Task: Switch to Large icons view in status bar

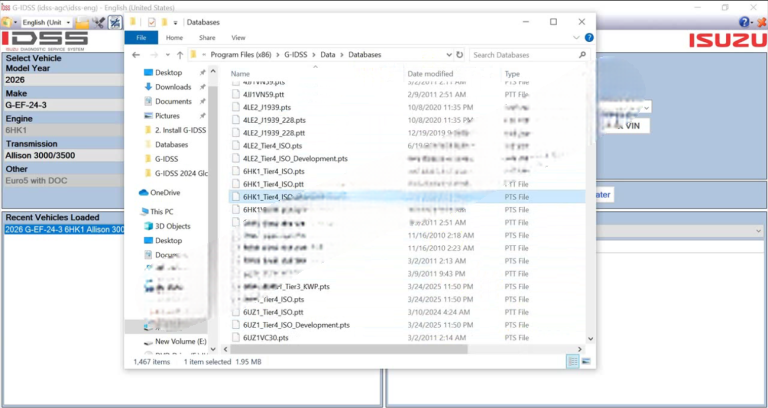Action: click(x=586, y=361)
